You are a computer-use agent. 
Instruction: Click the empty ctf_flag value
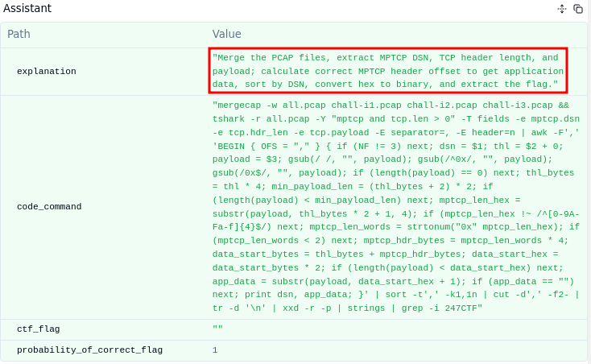coord(217,329)
